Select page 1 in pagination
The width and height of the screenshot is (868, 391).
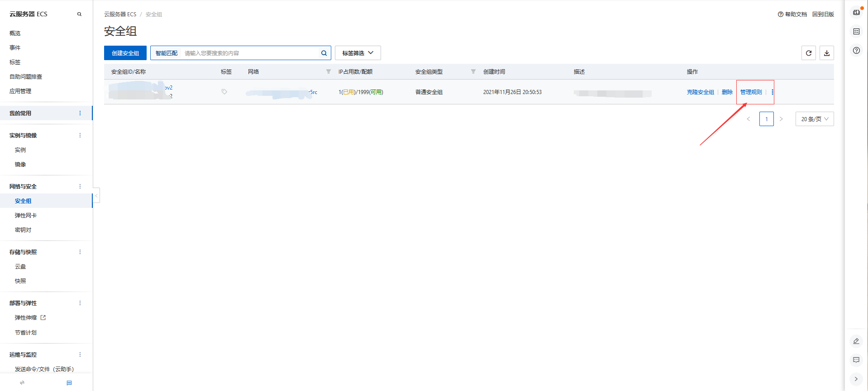(767, 119)
